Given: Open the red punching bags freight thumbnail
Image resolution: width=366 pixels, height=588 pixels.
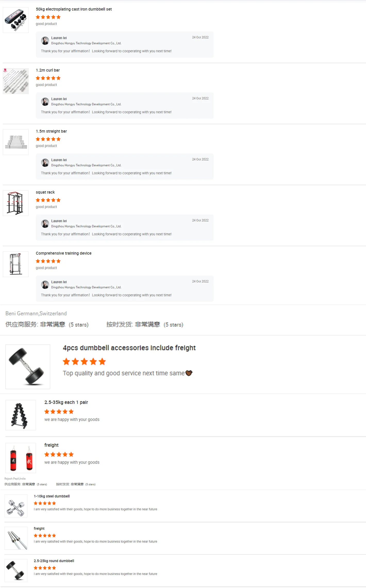Looking at the screenshot, I should click(x=21, y=458).
